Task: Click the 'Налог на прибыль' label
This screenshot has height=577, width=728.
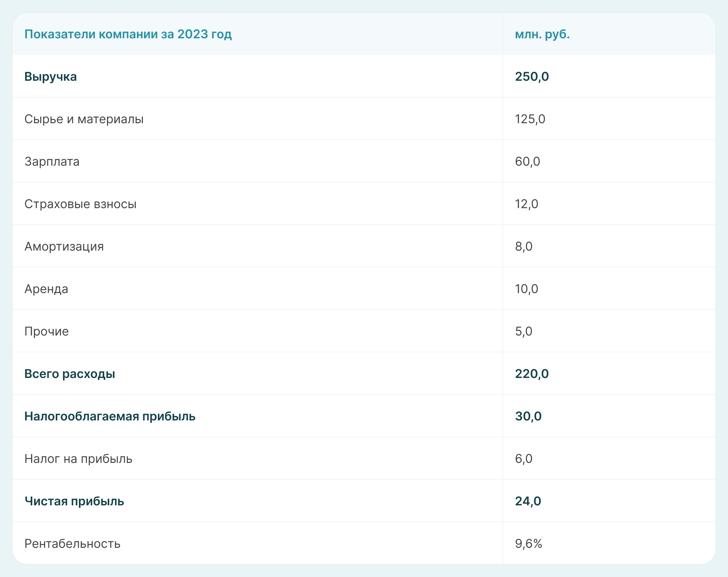Action: (x=78, y=459)
